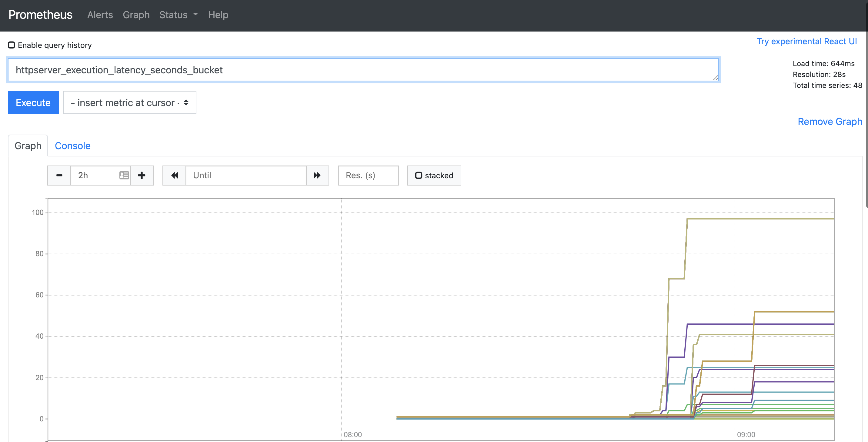Switch to the Console tab

[72, 146]
